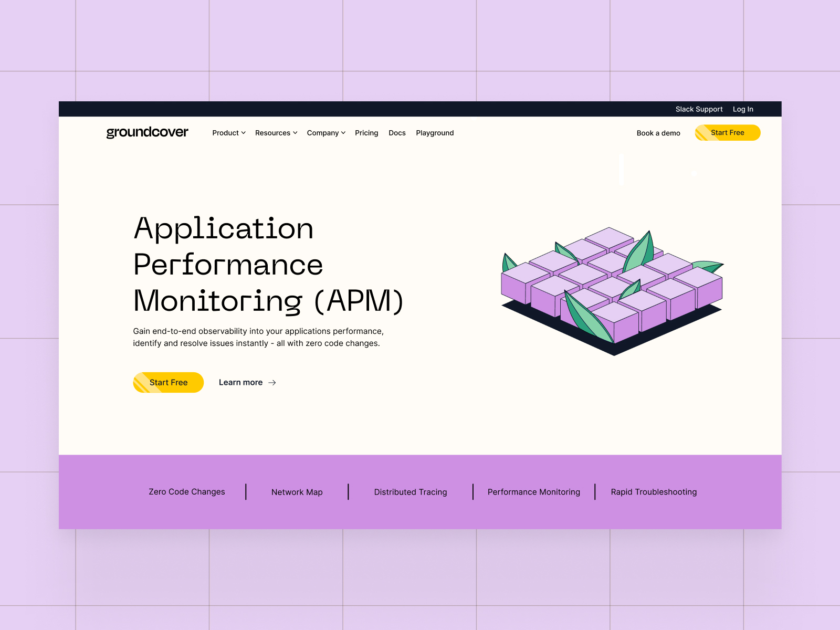
Task: Expand the Product dropdown menu
Action: click(x=229, y=133)
